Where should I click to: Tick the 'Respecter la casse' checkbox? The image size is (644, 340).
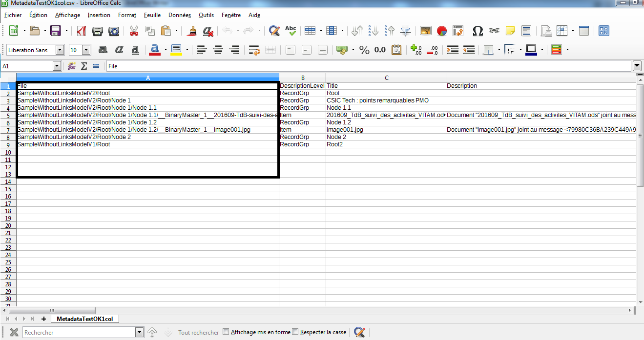295,332
